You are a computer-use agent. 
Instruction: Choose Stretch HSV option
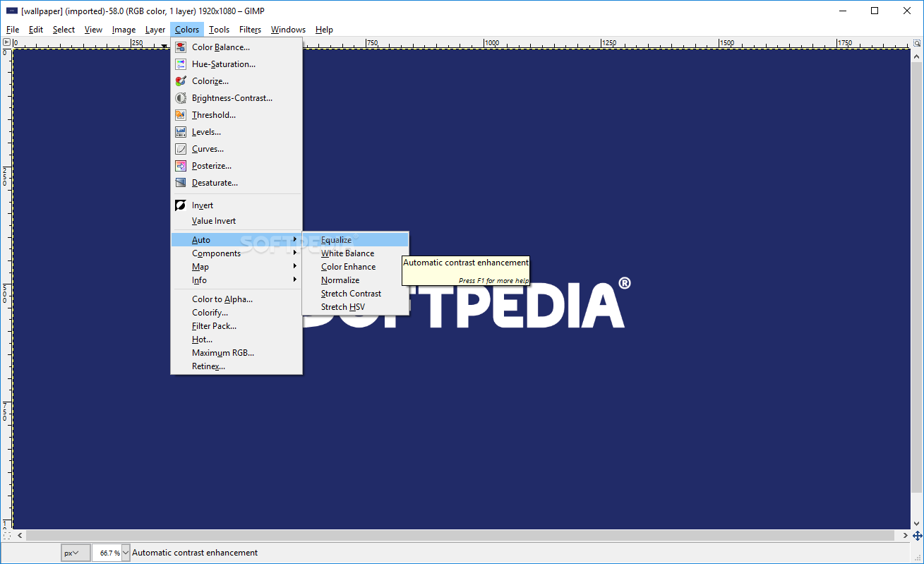click(355, 307)
